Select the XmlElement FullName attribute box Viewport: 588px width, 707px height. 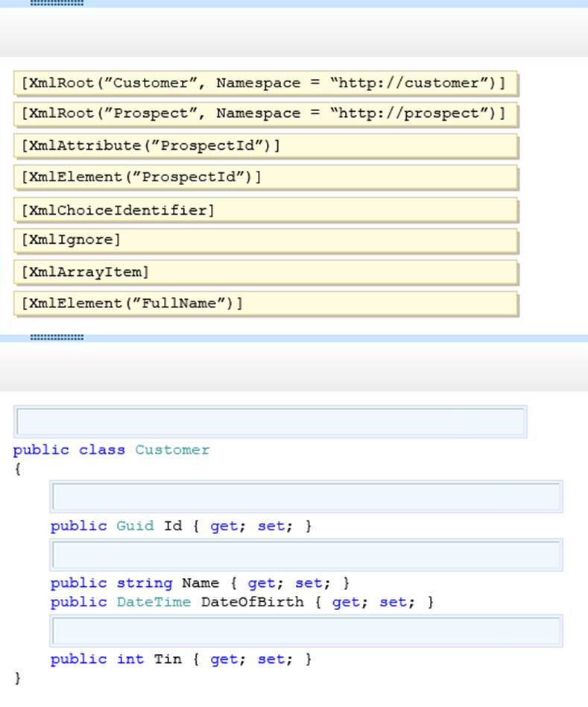tap(265, 304)
